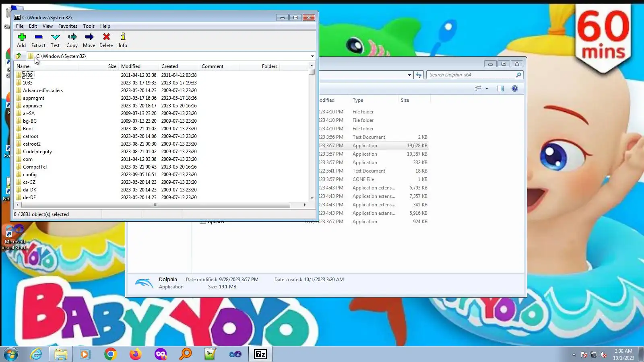Click the Comment column header

point(219,66)
